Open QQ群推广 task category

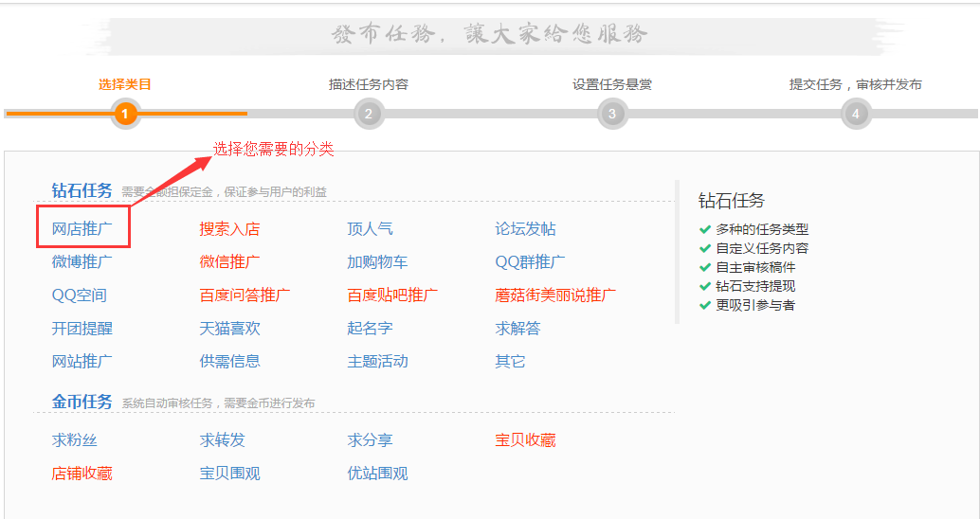pos(530,262)
